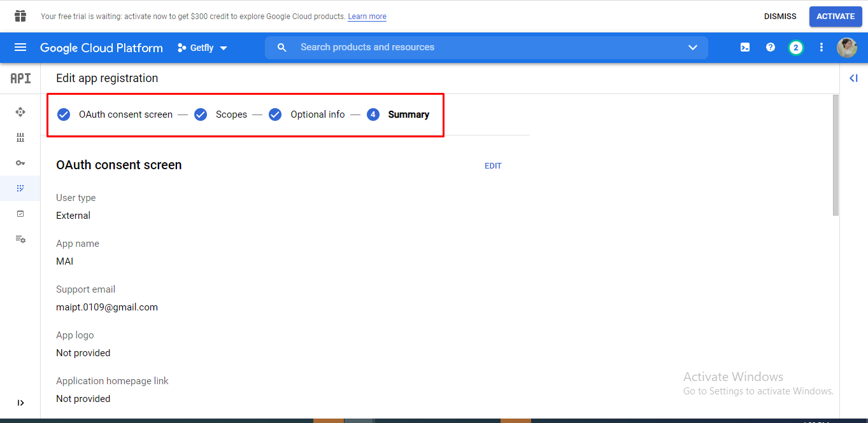
Task: Open the three-dot settings menu in header
Action: tap(822, 48)
